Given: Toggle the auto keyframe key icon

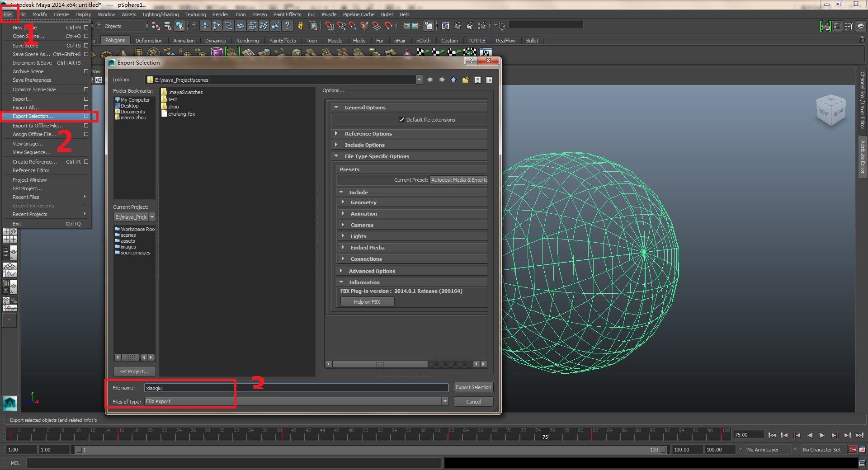Looking at the screenshot, I should click(852, 450).
